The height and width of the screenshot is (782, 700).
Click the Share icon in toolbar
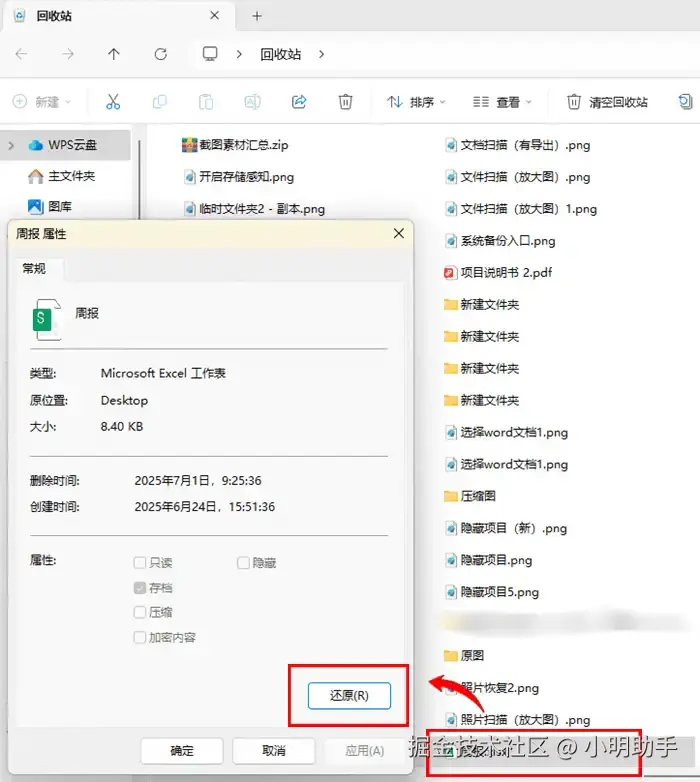pyautogui.click(x=299, y=102)
